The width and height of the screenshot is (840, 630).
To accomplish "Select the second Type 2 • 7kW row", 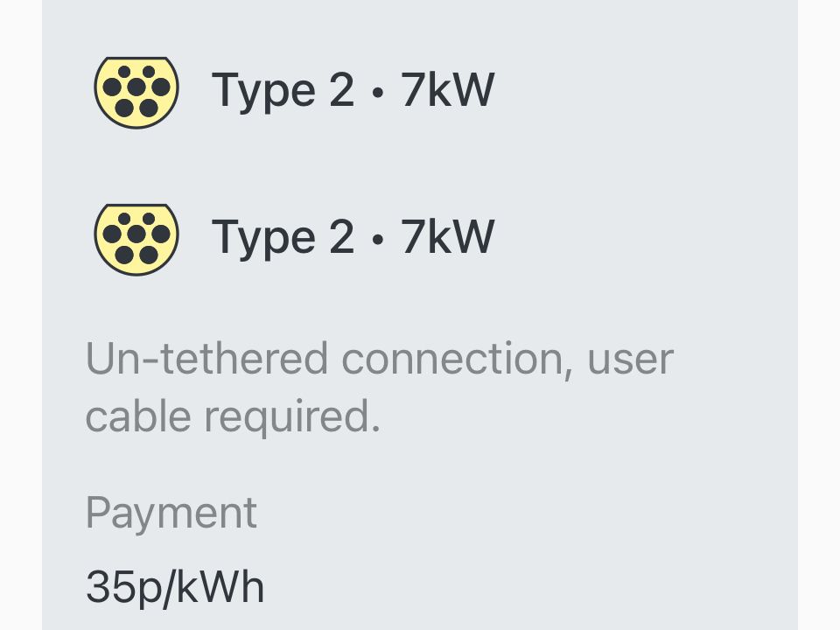I will (352, 238).
